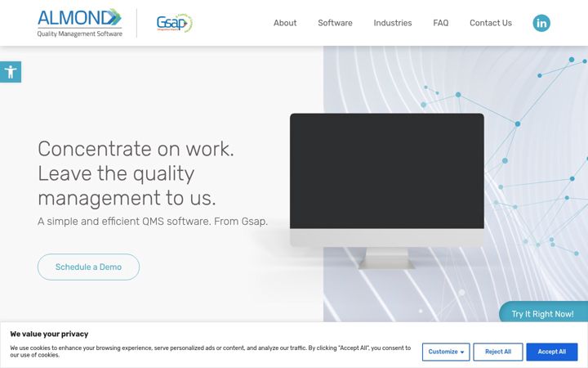The width and height of the screenshot is (588, 368).
Task: Click the 'We value your privacy' heading
Action: 49,334
